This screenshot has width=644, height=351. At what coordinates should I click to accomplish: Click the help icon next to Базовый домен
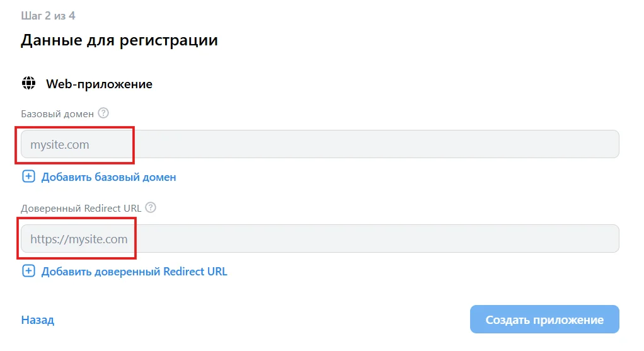pyautogui.click(x=104, y=113)
